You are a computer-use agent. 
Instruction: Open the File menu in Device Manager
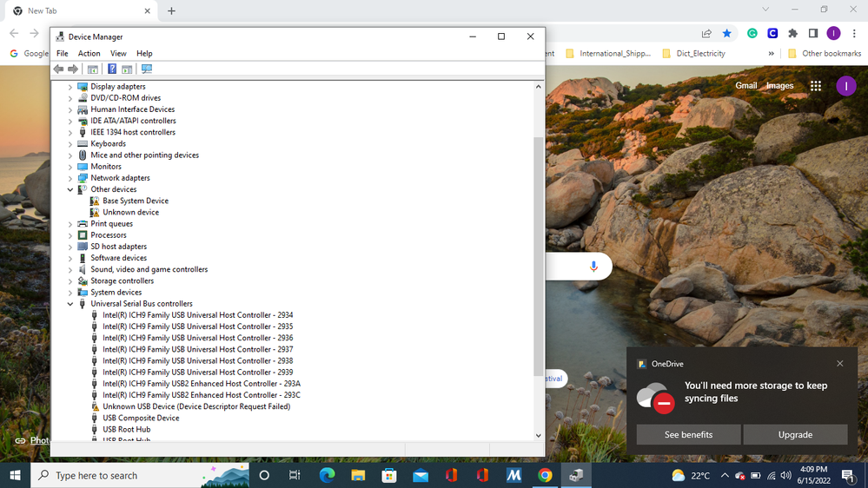pos(62,54)
